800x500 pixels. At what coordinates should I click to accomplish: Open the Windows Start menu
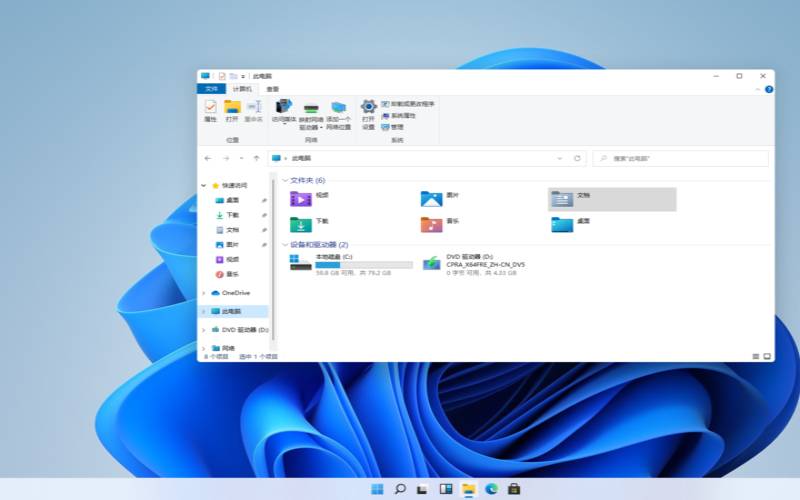click(x=377, y=489)
